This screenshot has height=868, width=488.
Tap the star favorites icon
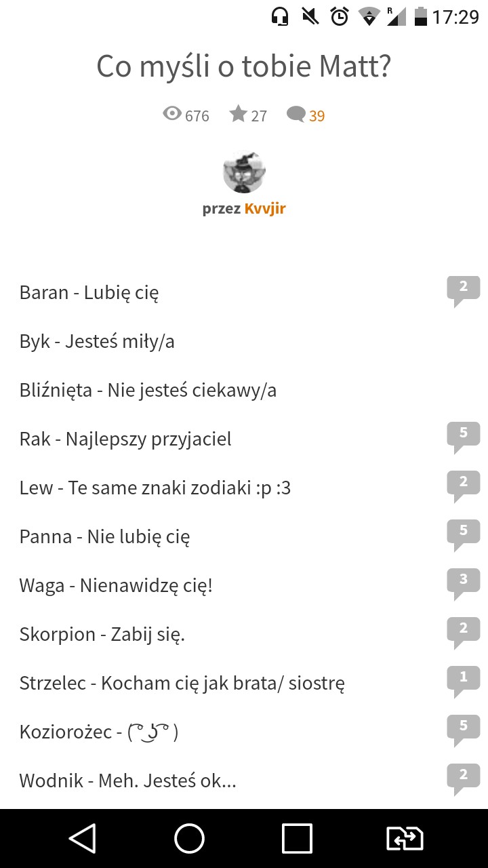(x=238, y=115)
